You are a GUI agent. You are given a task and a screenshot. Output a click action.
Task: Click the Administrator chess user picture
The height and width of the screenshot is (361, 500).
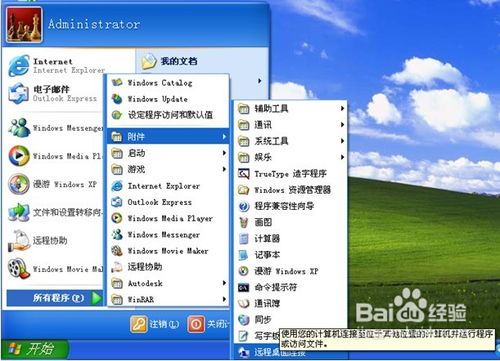(x=24, y=25)
